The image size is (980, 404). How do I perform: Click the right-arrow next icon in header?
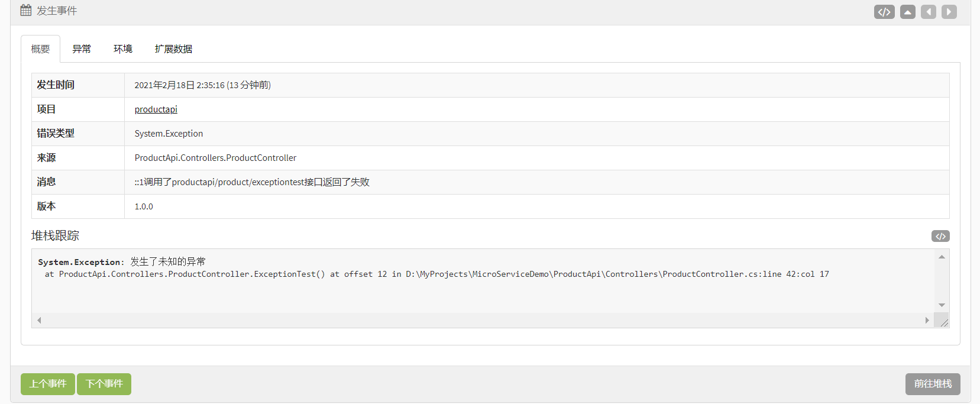[949, 12]
